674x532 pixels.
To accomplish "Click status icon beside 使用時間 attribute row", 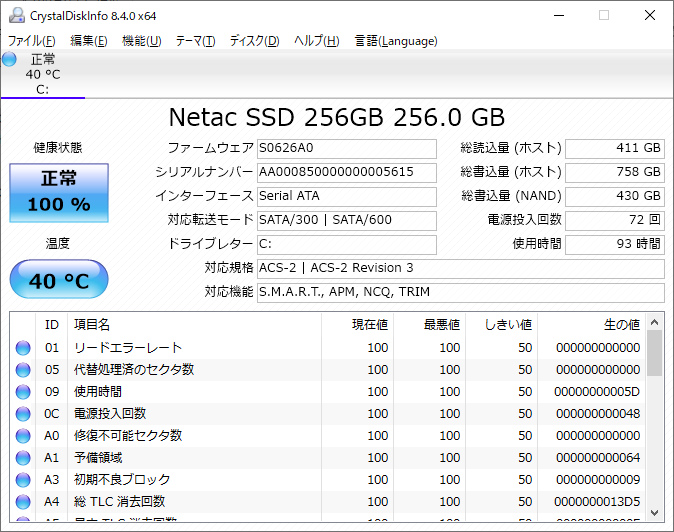I will pos(23,392).
